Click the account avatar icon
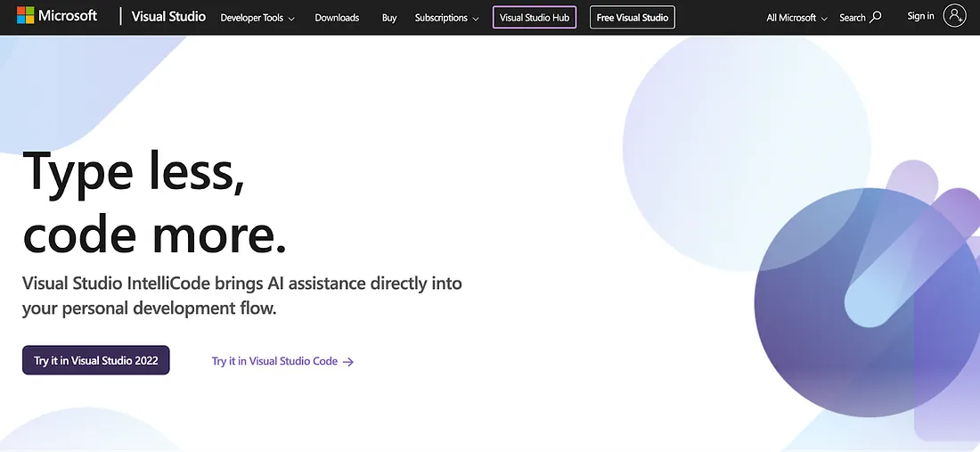The image size is (980, 452). pyautogui.click(x=954, y=16)
